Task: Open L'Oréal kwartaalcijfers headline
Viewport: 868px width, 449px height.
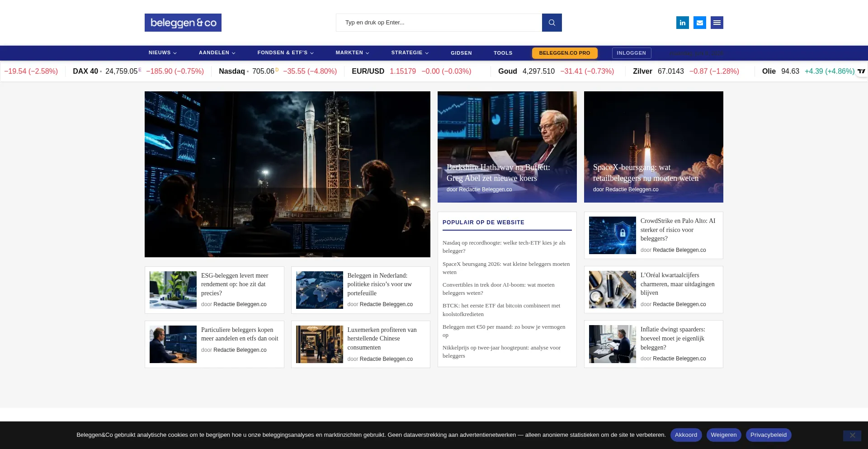Action: [677, 284]
